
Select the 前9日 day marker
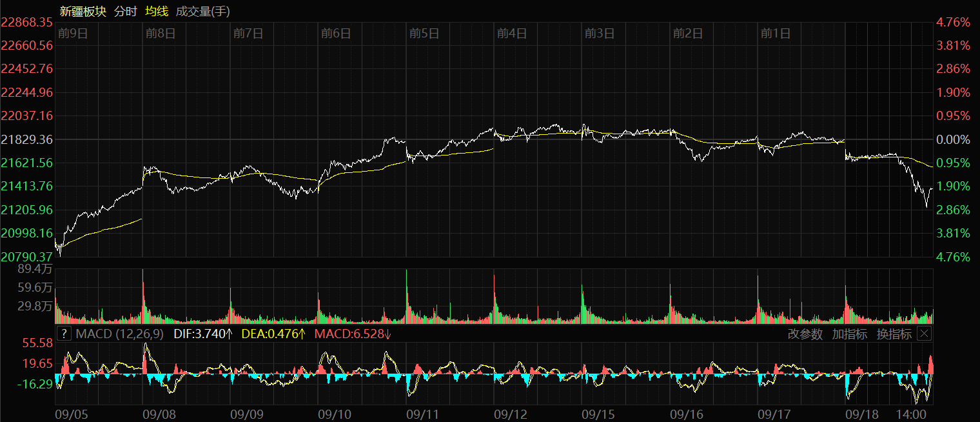point(72,34)
